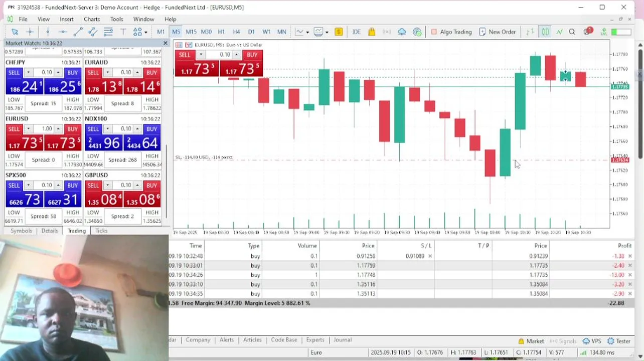The image size is (644, 361).
Task: Open the IDE MetaEditor
Action: (356, 32)
